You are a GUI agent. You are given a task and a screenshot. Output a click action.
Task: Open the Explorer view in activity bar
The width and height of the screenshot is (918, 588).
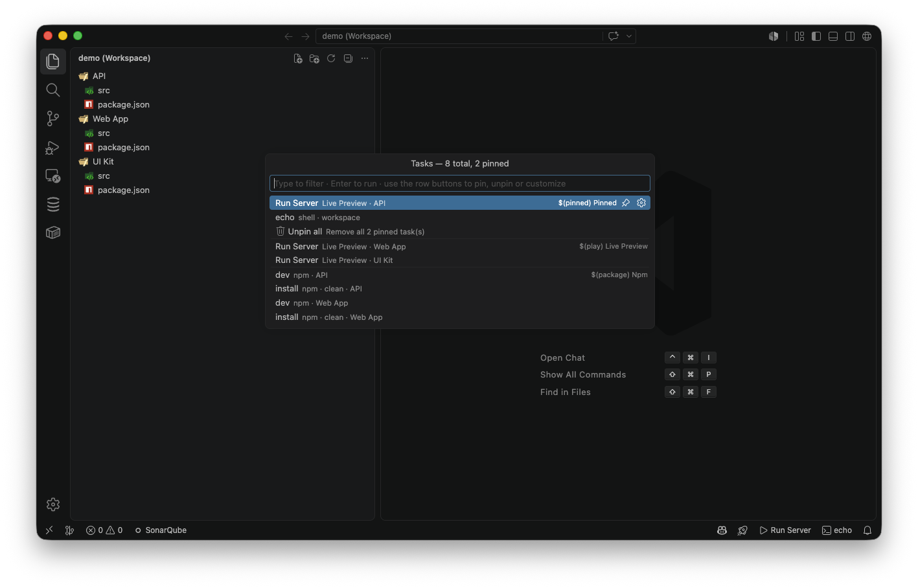coord(53,62)
